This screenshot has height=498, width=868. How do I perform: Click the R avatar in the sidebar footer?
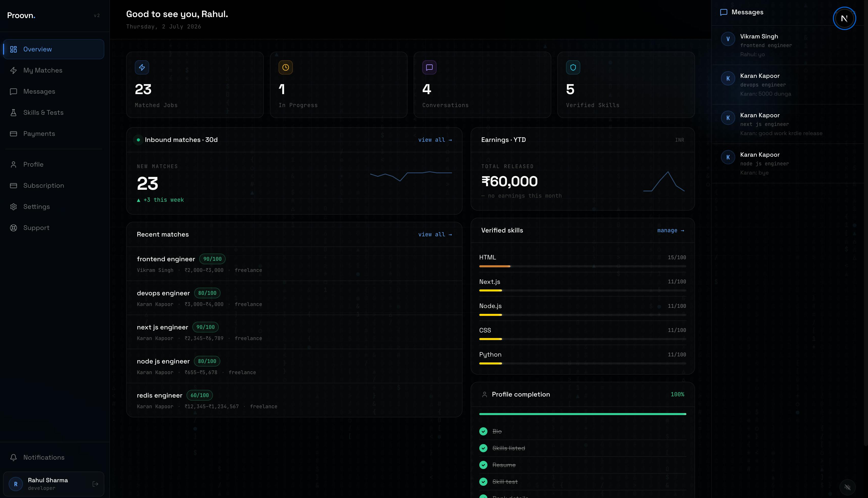tap(15, 484)
